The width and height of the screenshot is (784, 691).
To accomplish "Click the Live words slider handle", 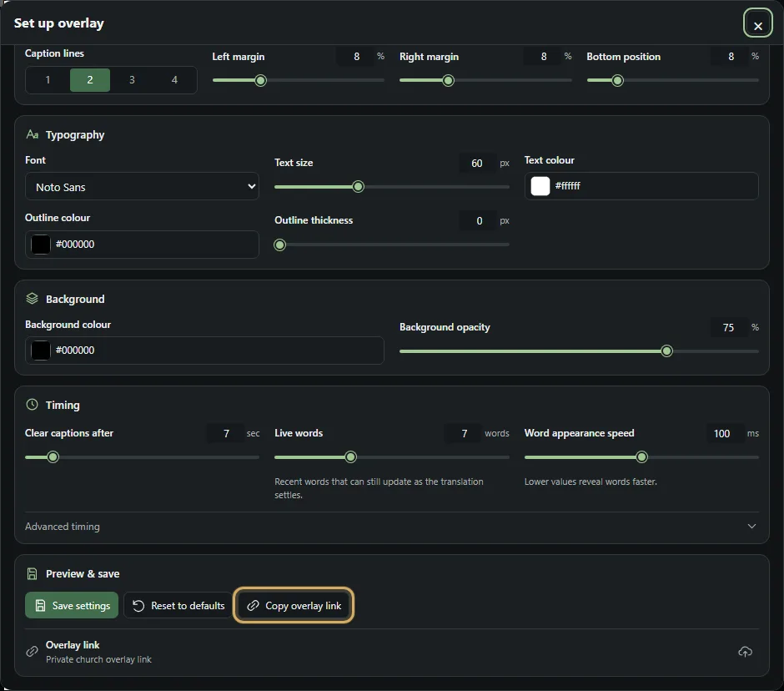I will coord(351,456).
